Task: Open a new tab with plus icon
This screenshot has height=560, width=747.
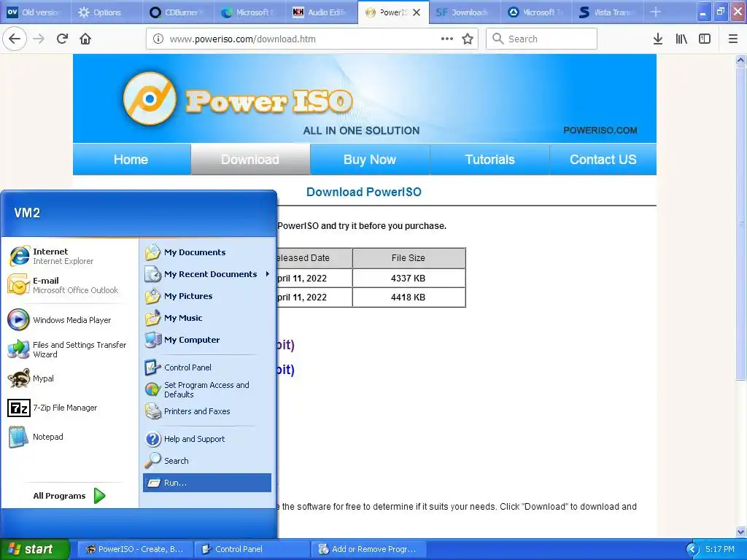Action: click(x=656, y=12)
